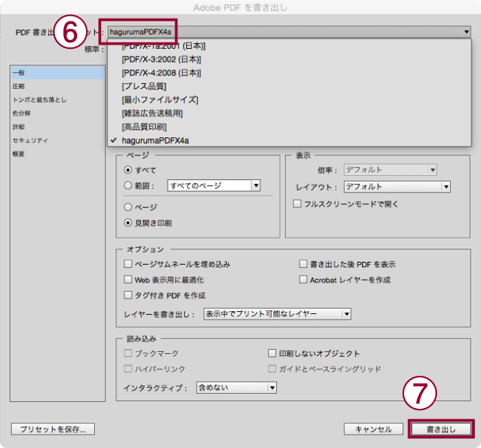This screenshot has height=448, width=481.
Task: Enable タグ付き PDF を作成 checkbox
Action: [128, 295]
